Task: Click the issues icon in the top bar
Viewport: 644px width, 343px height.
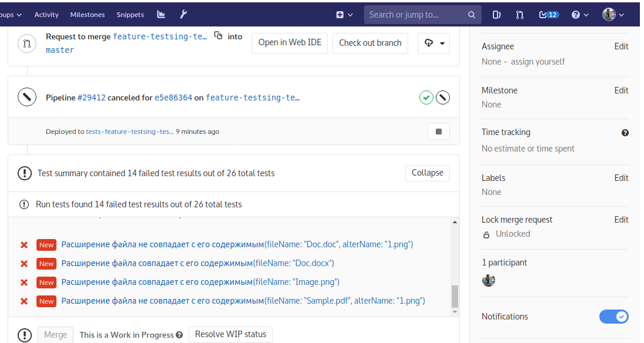Action: [x=496, y=15]
